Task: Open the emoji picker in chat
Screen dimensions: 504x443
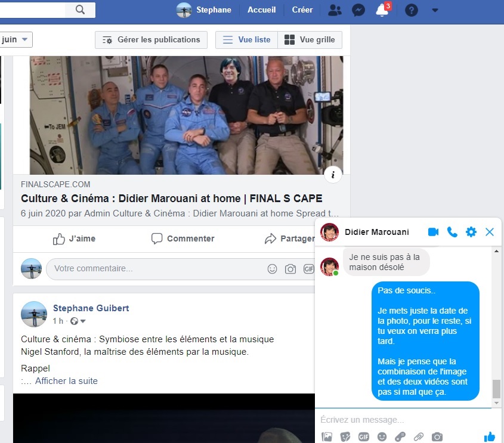Action: click(x=382, y=437)
